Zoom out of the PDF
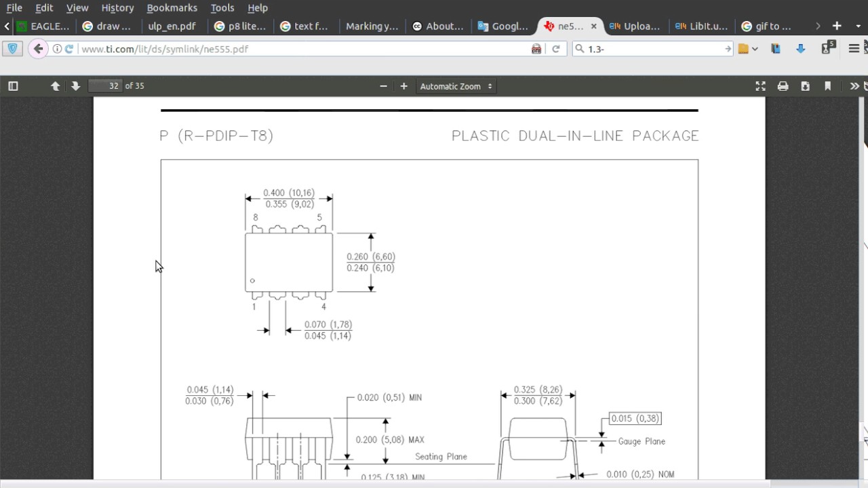The height and width of the screenshot is (488, 868). (x=383, y=86)
